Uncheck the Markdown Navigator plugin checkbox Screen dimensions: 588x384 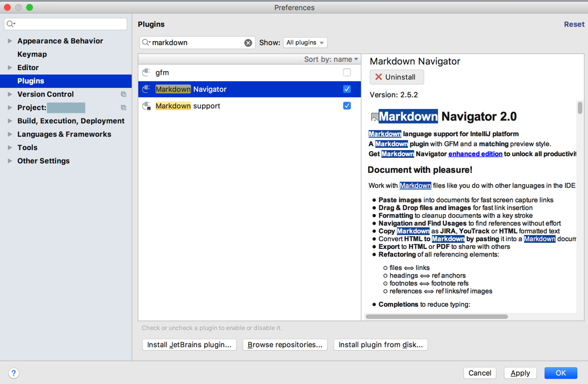347,89
